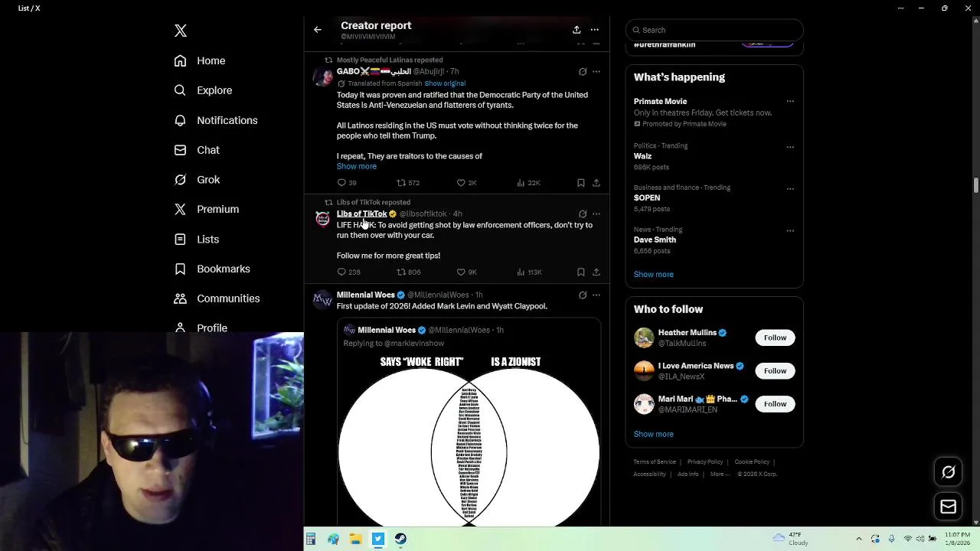The height and width of the screenshot is (551, 980).
Task: Open the Millennial Woes profile name
Action: [366, 295]
